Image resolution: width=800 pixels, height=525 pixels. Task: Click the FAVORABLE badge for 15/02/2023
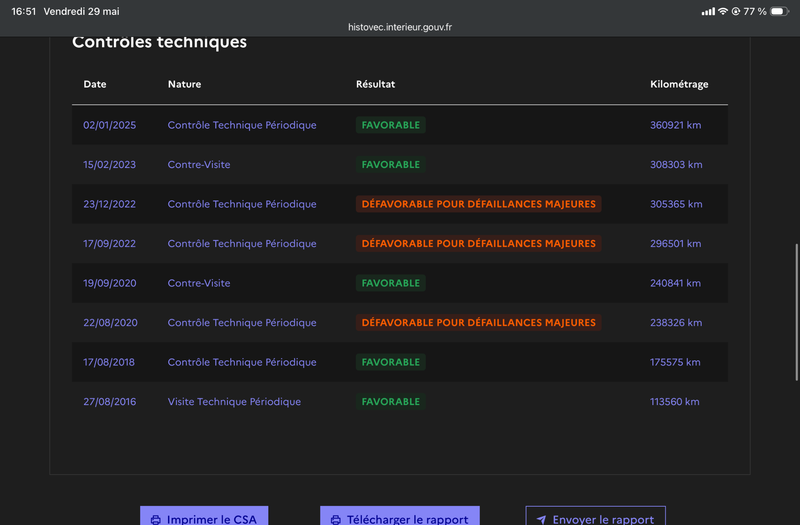[391, 165]
